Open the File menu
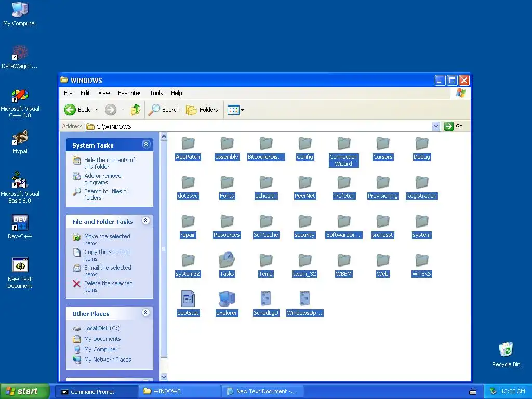Screen dimensions: 532x399 [68, 93]
